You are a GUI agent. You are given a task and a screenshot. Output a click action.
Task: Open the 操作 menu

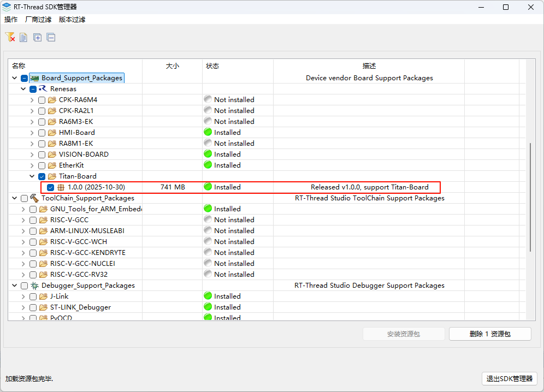(11, 20)
